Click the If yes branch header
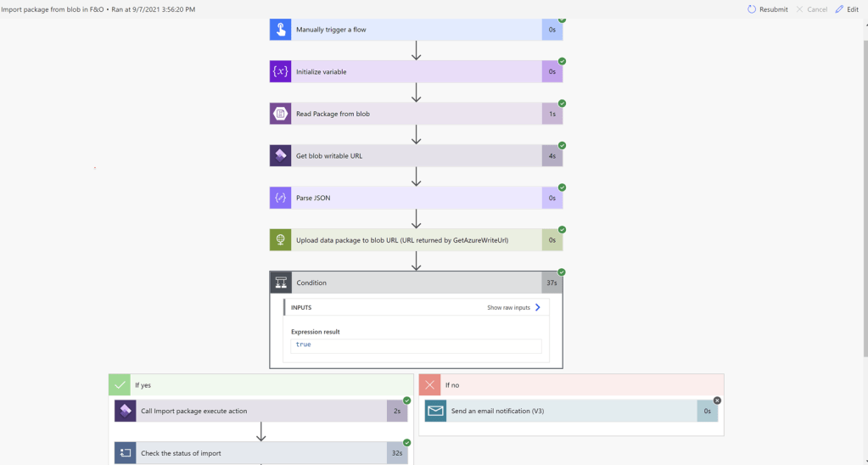 (x=259, y=385)
